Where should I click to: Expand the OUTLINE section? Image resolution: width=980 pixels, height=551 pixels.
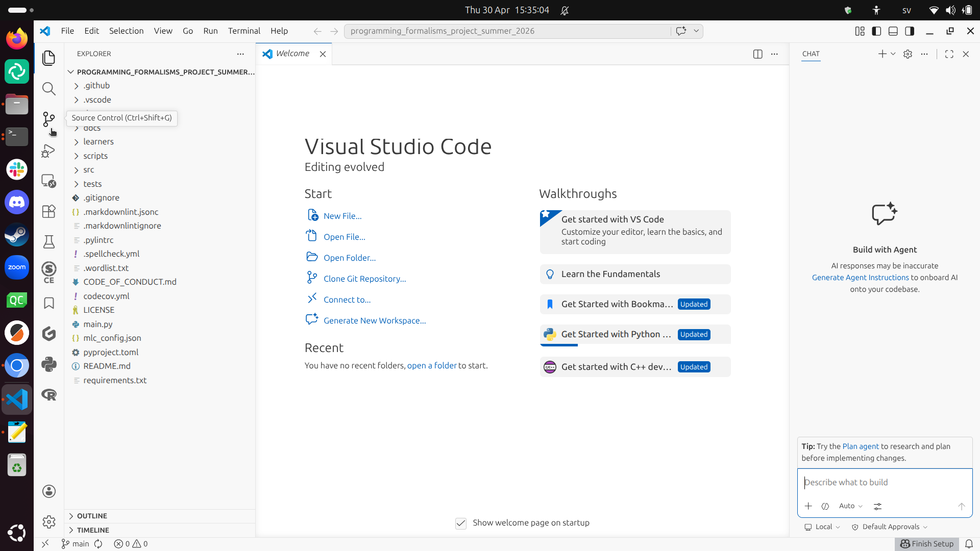160,516
